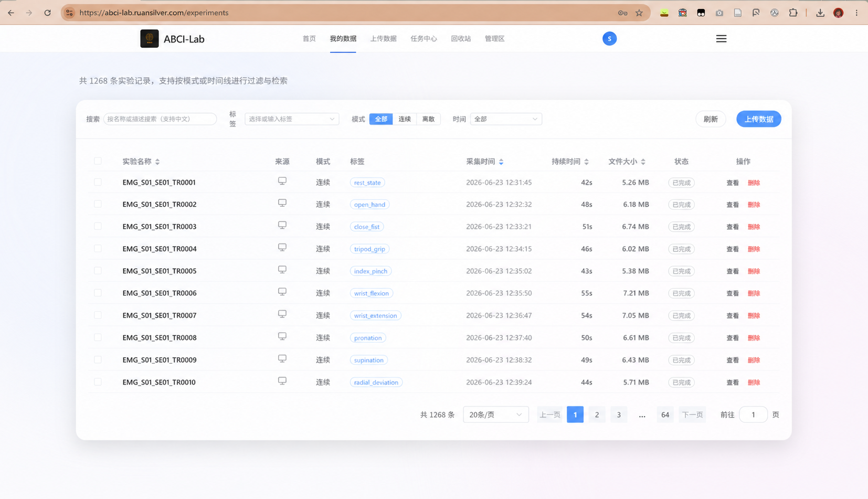Screen dimensions: 868x499
Task: Switch to 回收站 nav tab
Action: [461, 39]
